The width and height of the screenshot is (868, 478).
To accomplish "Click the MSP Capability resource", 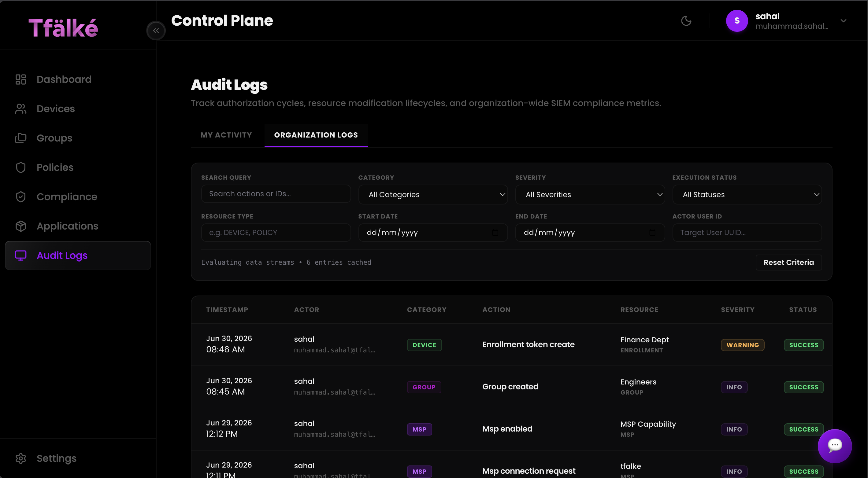I will (648, 424).
